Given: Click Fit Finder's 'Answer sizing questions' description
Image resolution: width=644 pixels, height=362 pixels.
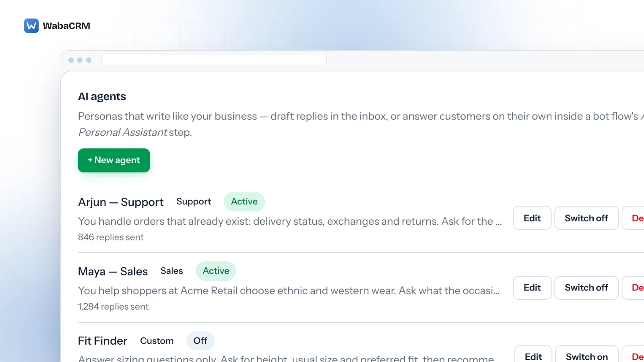Looking at the screenshot, I should (x=286, y=358).
